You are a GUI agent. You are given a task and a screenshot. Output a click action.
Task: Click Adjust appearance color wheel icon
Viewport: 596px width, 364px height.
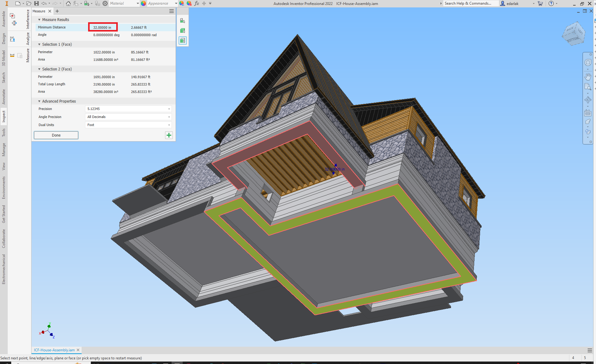click(182, 3)
